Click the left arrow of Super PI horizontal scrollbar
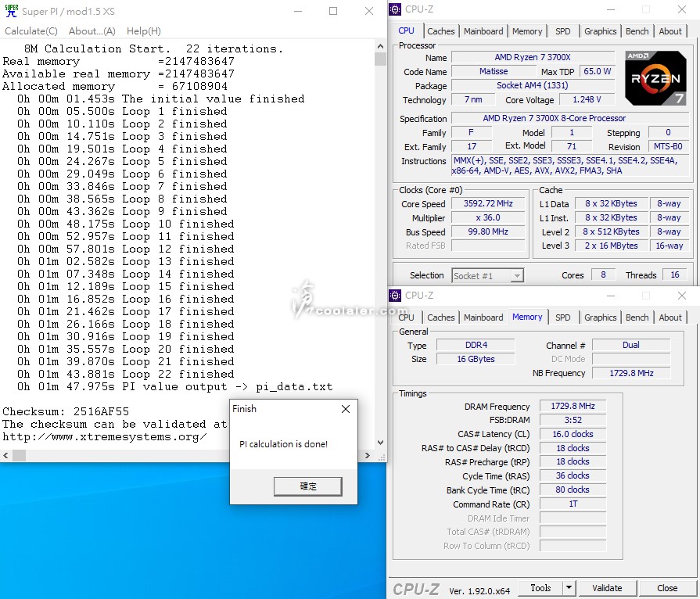700x599 pixels. [5, 455]
